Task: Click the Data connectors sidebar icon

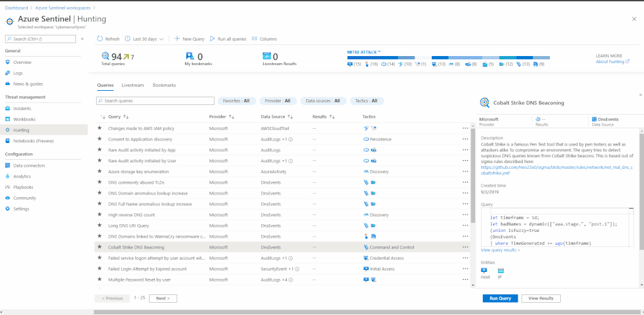Action: click(7, 166)
